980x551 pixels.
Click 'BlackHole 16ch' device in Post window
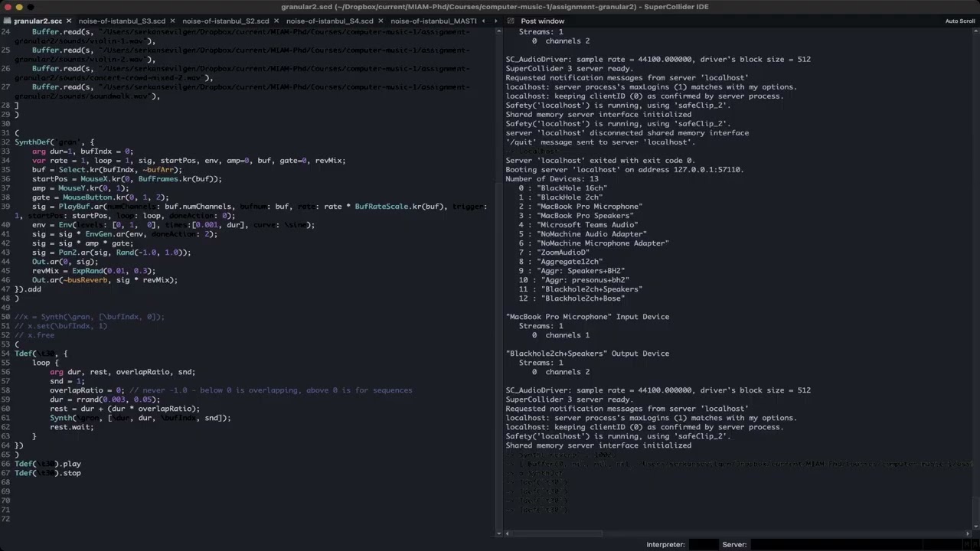click(563, 188)
